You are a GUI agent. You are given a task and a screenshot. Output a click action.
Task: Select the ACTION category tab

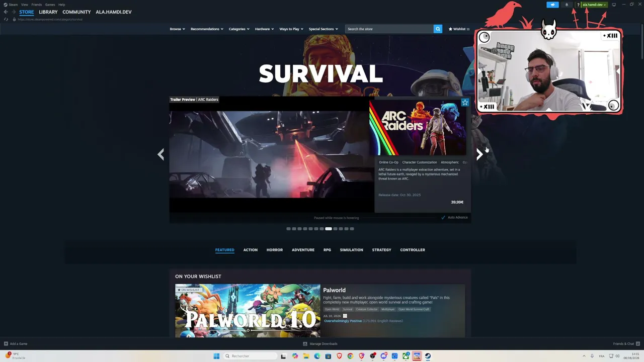pos(251,250)
